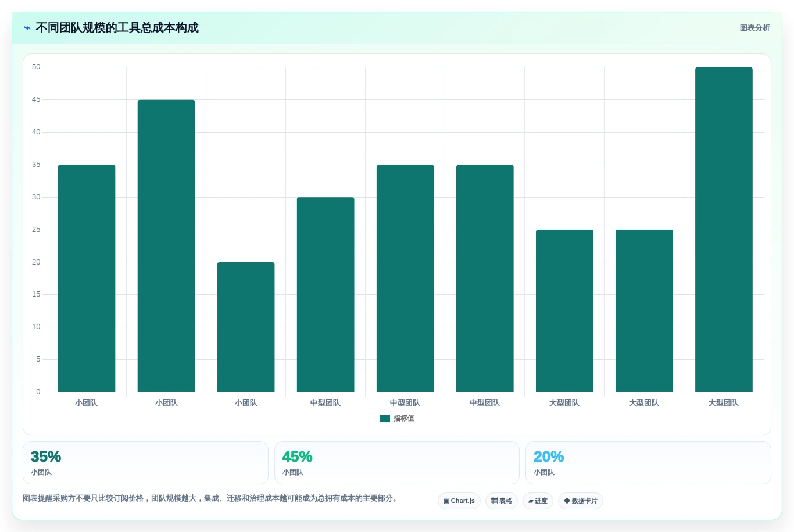Select the 进度 tag chip

(538, 501)
